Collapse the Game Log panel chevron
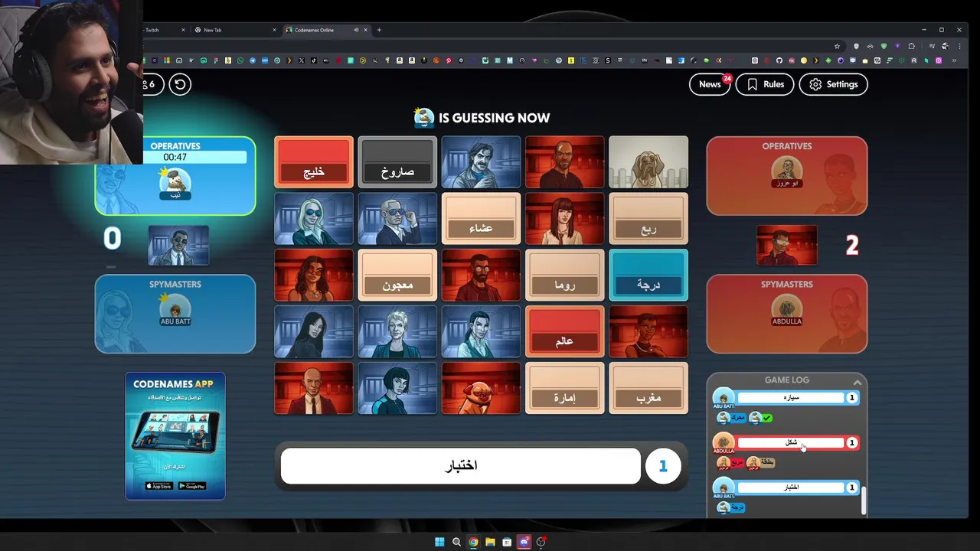Image resolution: width=980 pixels, height=551 pixels. [x=857, y=383]
